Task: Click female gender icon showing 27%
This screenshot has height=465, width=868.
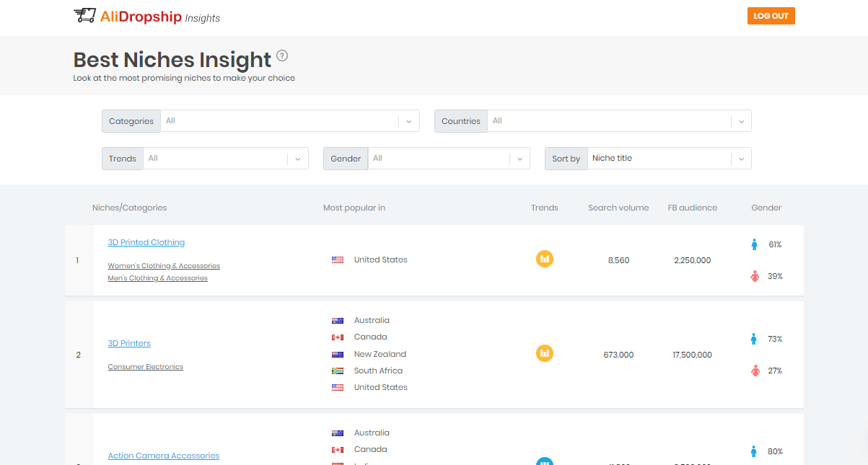Action: pos(755,371)
